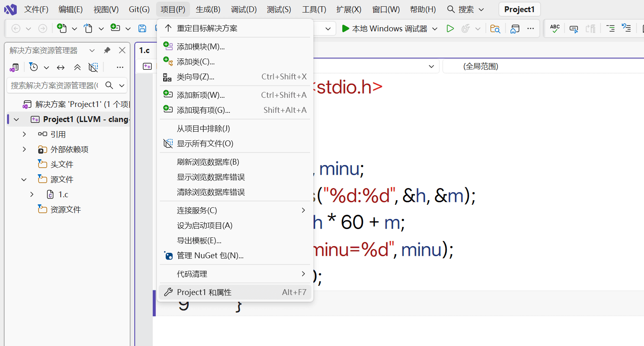Expand the References (引用) tree node

pos(24,134)
